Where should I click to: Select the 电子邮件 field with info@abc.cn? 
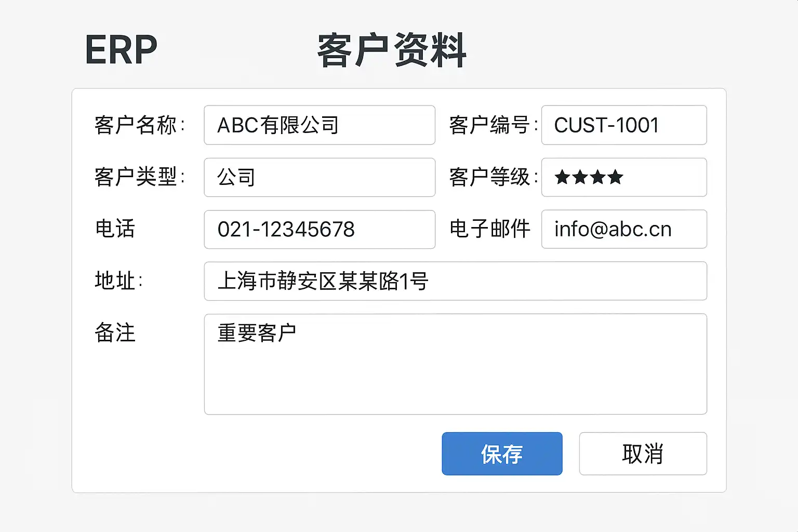[623, 229]
